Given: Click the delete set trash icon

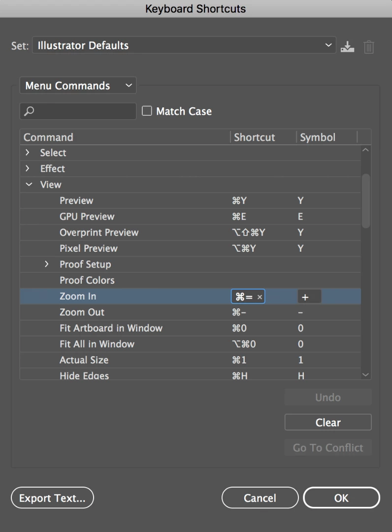Looking at the screenshot, I should pos(369,47).
